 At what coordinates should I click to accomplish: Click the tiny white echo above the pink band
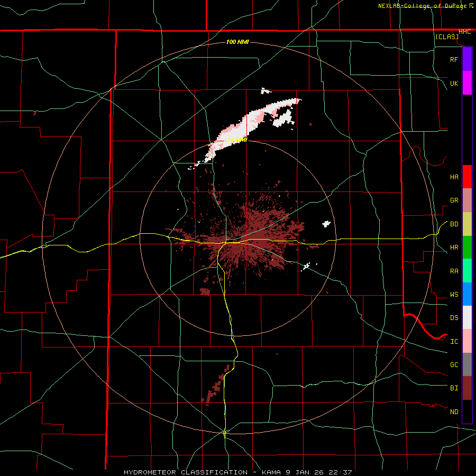[266, 90]
